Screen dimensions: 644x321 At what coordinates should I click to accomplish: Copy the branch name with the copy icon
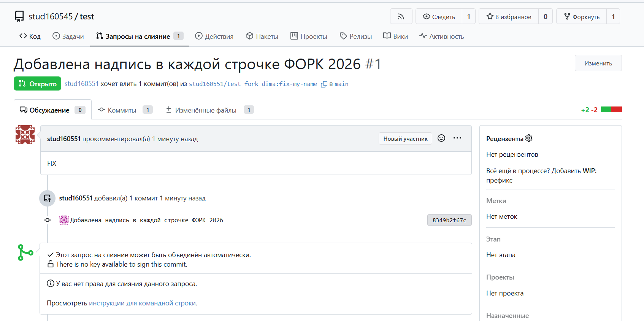point(324,84)
